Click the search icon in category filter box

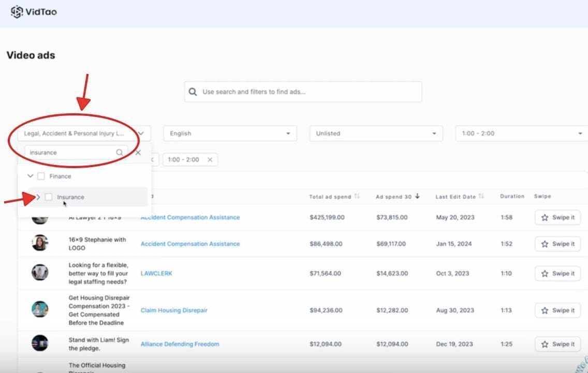coord(120,153)
